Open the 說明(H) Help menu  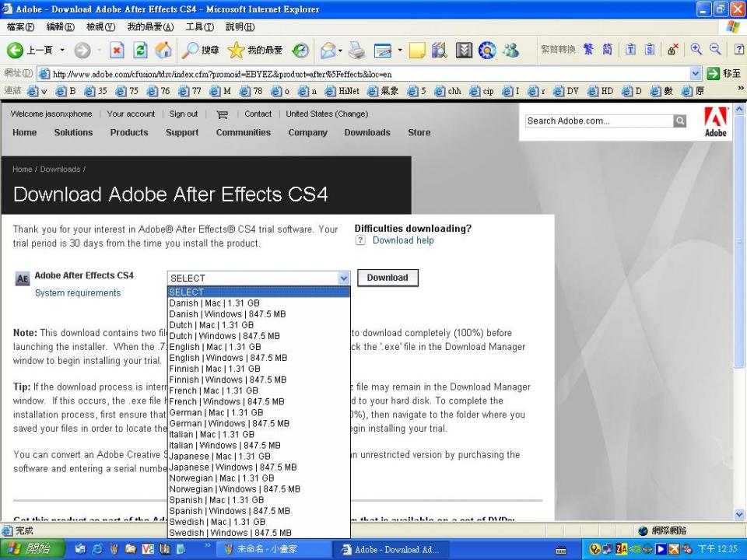click(240, 27)
